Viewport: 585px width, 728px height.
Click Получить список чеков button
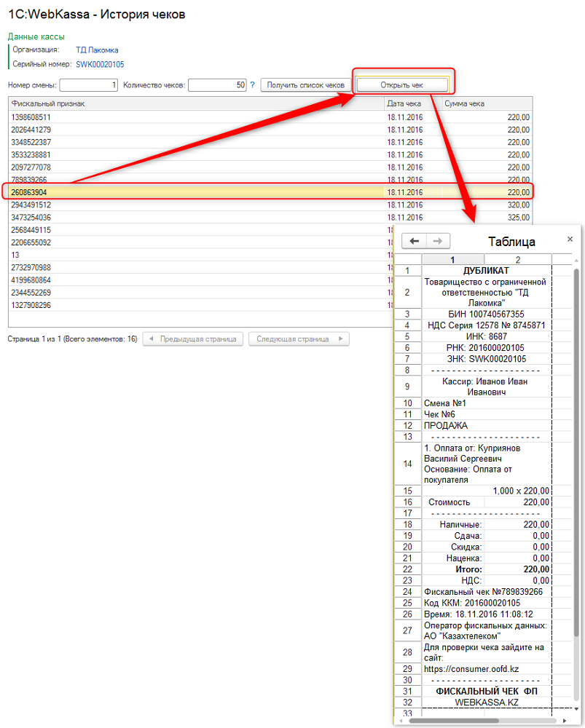click(x=305, y=85)
